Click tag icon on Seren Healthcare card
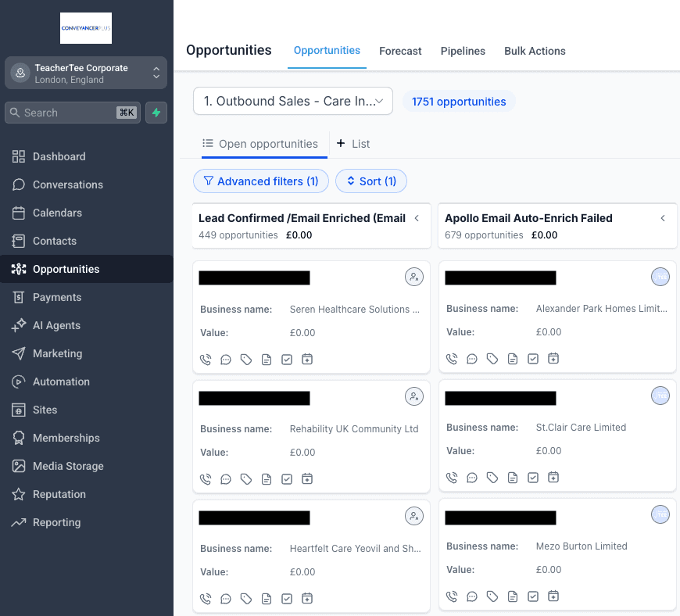Image resolution: width=680 pixels, height=616 pixels. 246,360
